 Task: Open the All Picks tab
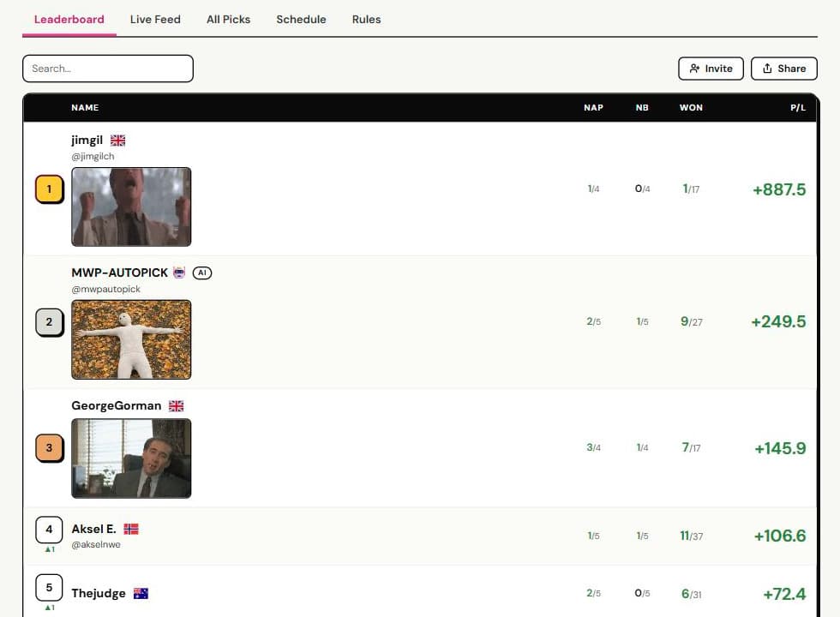228,19
